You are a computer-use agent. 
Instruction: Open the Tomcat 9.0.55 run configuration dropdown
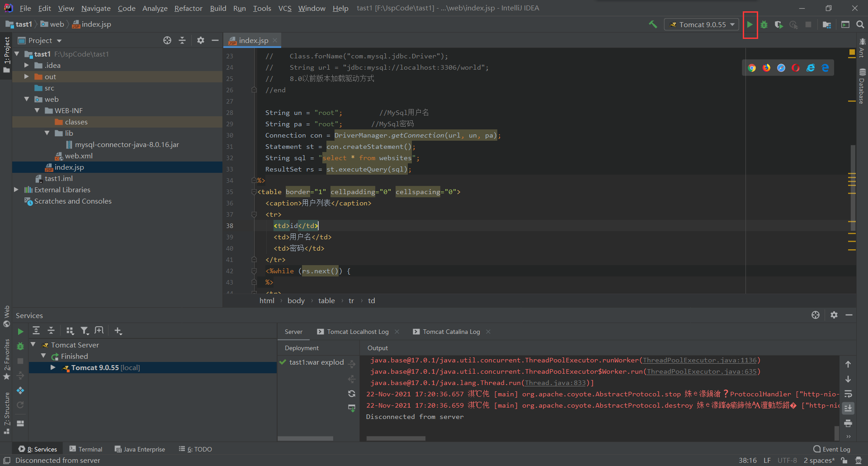[702, 24]
